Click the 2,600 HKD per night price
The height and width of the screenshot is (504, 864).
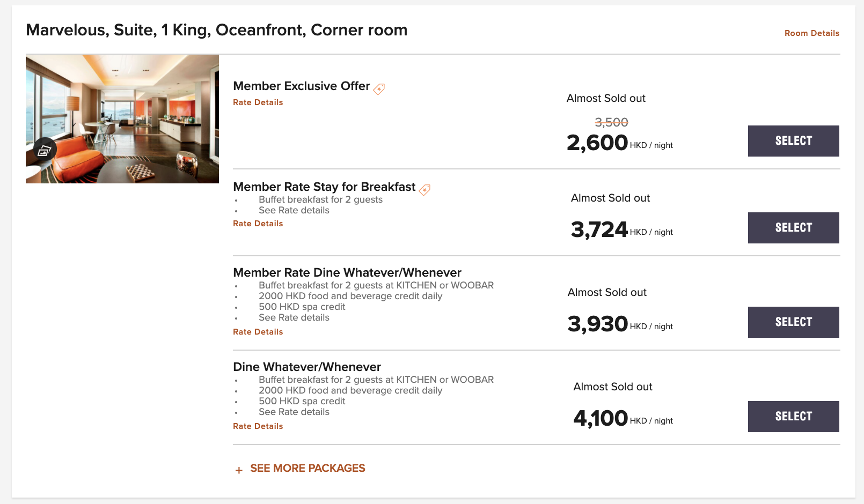(x=620, y=143)
